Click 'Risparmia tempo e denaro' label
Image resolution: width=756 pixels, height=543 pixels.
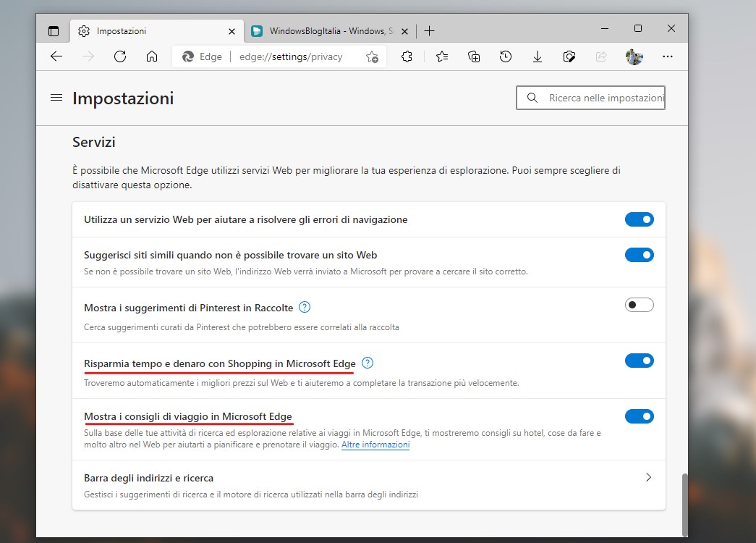coord(220,363)
